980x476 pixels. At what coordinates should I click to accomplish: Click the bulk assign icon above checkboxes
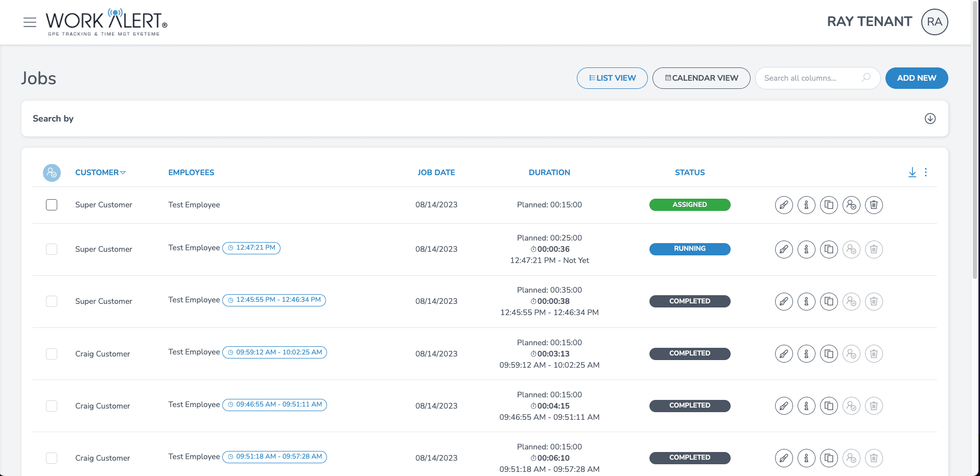[x=52, y=173]
